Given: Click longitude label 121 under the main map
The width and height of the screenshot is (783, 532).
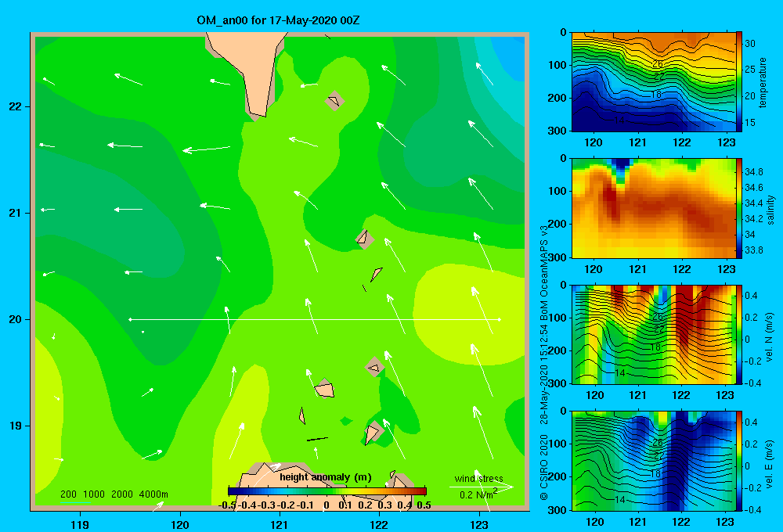Looking at the screenshot, I should tap(280, 524).
